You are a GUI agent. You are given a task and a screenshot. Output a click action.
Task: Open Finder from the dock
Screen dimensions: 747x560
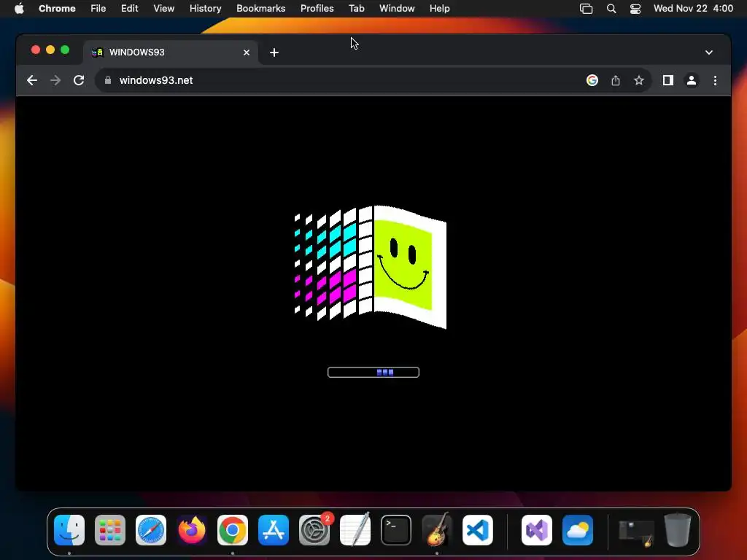pos(69,530)
